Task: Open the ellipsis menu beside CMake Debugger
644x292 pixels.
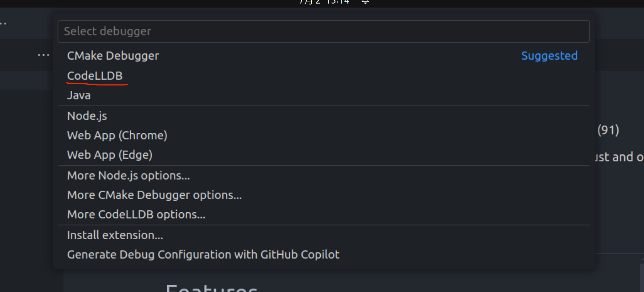Action: coord(44,55)
